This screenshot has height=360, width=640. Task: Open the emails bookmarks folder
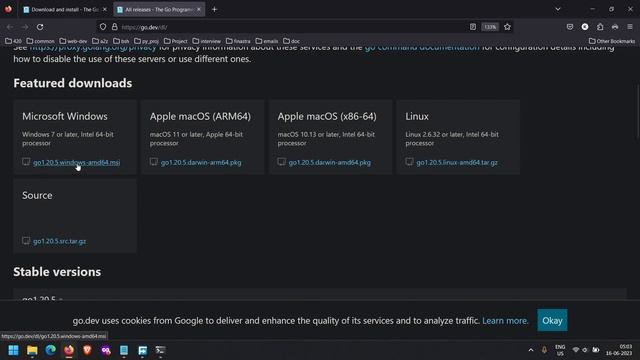267,41
